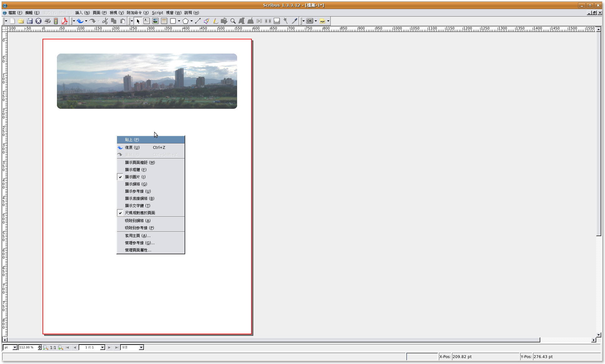The image size is (605, 364).
Task: Click the zoom-in magnifier in status bar
Action: pyautogui.click(x=61, y=347)
